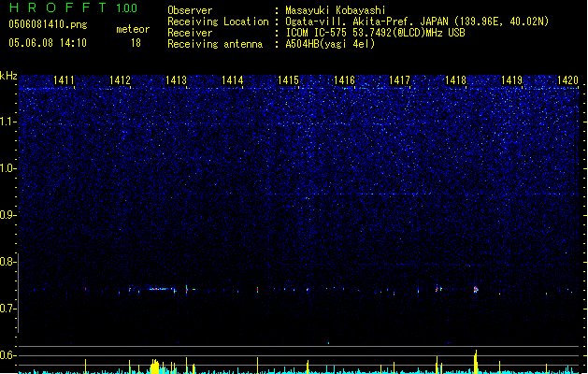
Task: Click the 1411 time marker
Action: click(x=64, y=80)
